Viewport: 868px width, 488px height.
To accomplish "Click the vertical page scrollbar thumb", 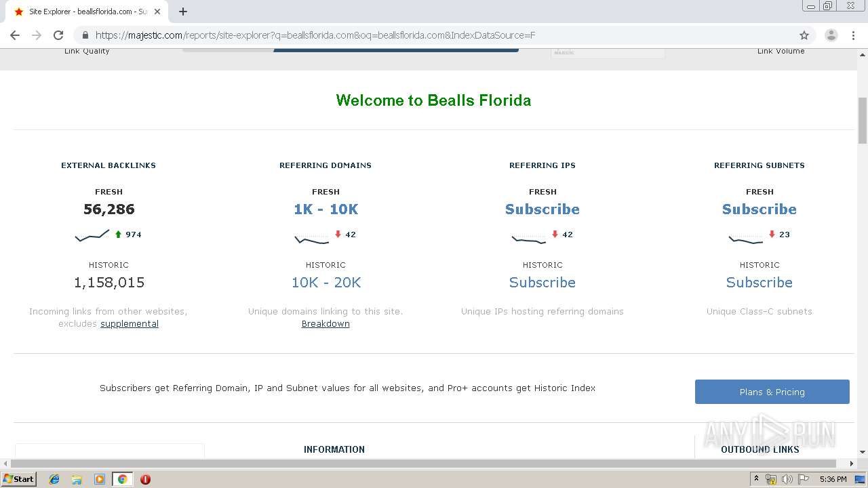I will (863, 121).
